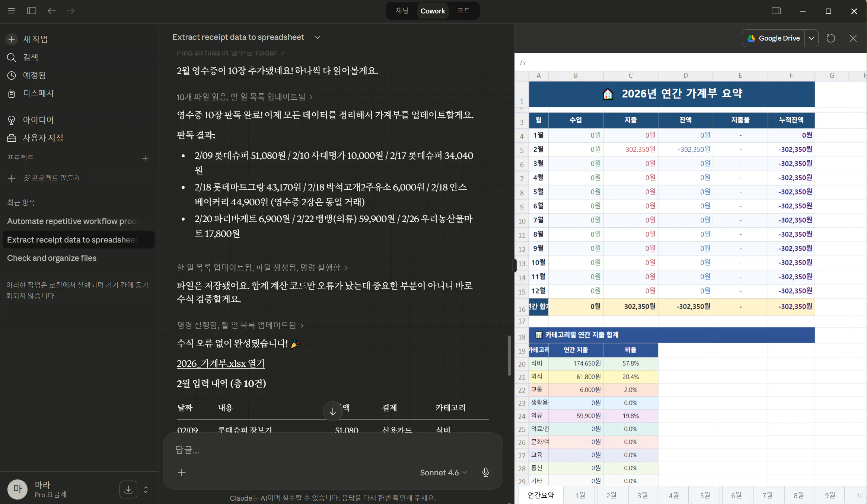Open the 2026_가계부.xlsx file link

click(x=220, y=363)
